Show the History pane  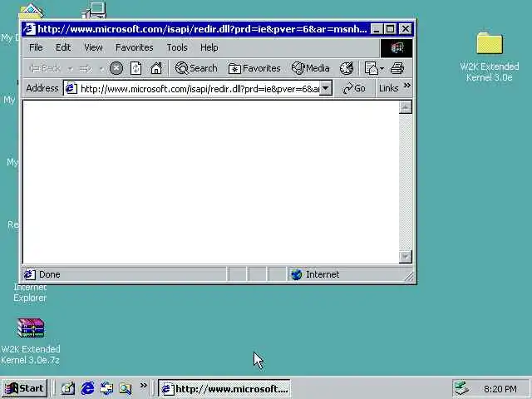(347, 68)
